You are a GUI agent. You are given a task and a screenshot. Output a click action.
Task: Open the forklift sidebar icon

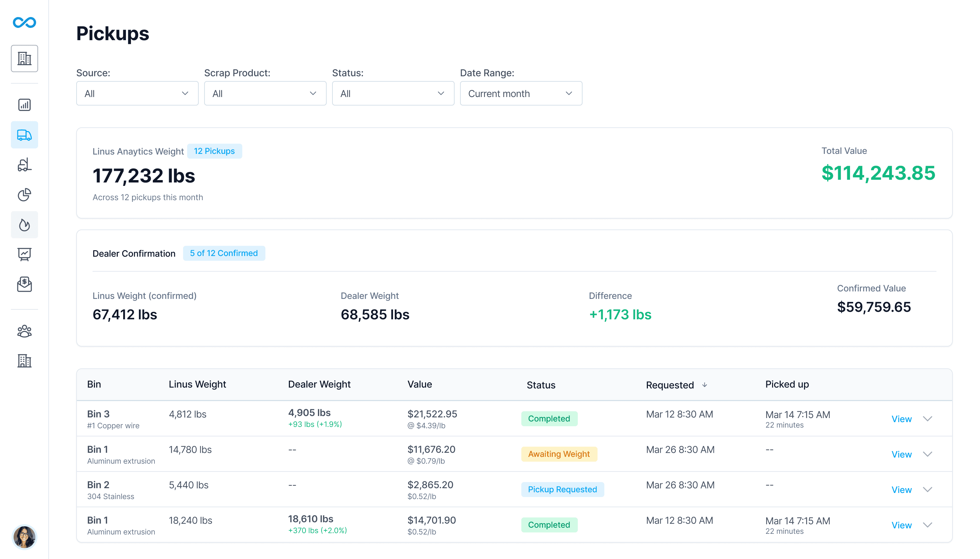[24, 165]
